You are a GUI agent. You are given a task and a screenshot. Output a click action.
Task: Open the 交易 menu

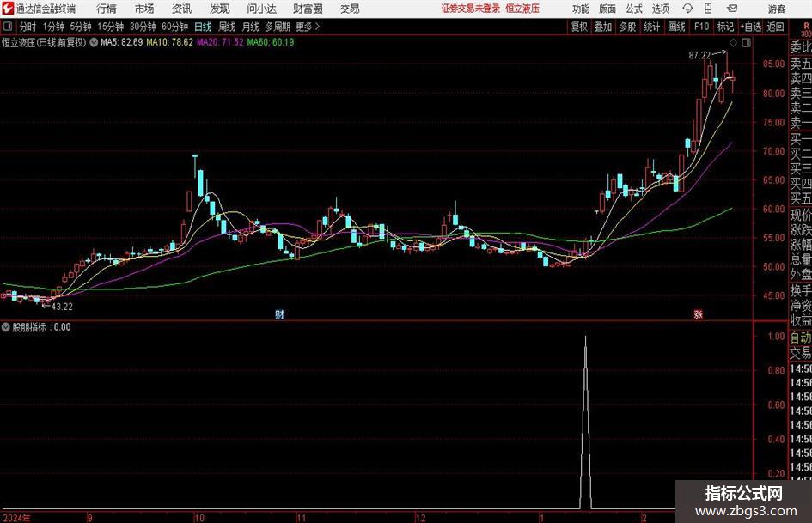pos(350,9)
